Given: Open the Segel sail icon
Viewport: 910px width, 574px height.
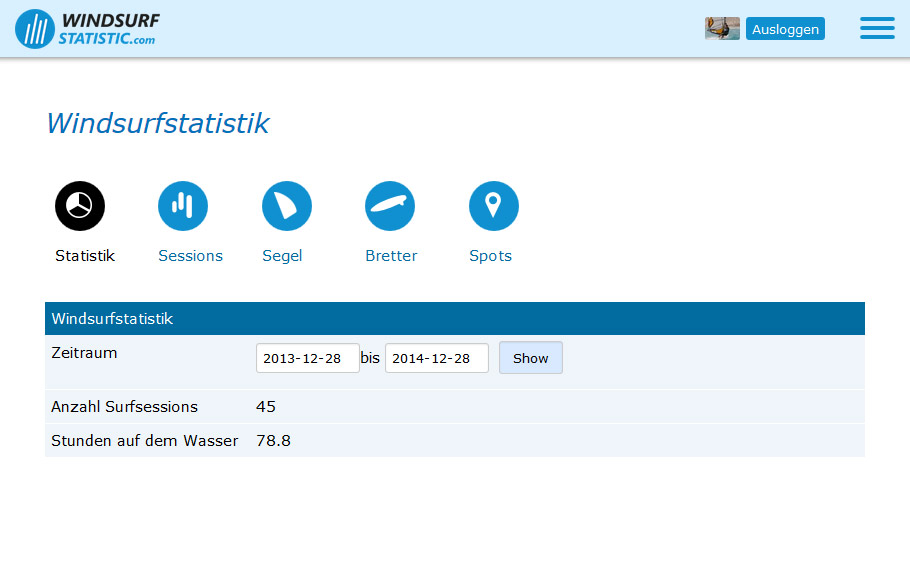Looking at the screenshot, I should pos(287,206).
